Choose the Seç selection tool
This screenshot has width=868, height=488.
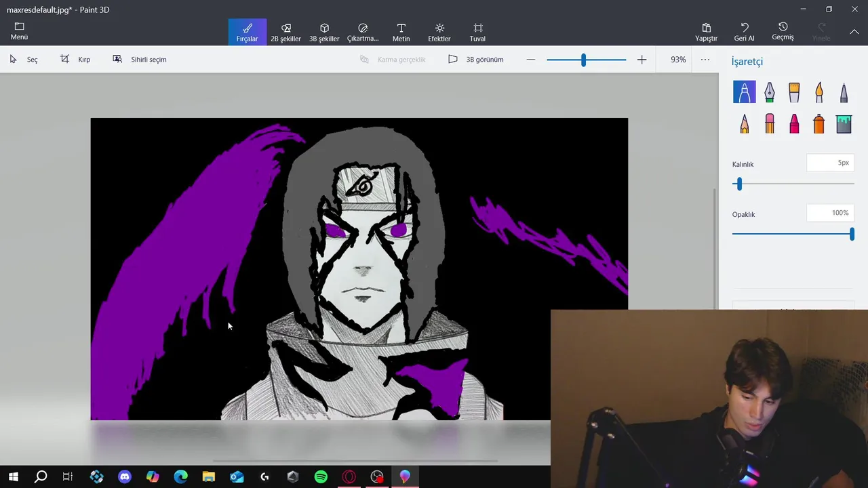tap(23, 60)
